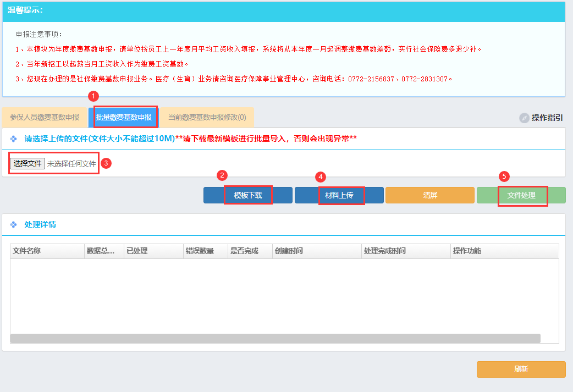Click the red number 2 marker

click(x=222, y=175)
